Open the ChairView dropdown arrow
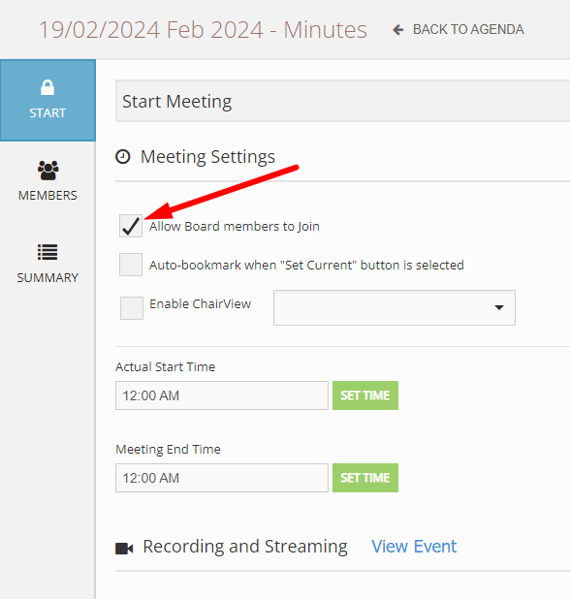Image resolution: width=570 pixels, height=599 pixels. pyautogui.click(x=499, y=308)
